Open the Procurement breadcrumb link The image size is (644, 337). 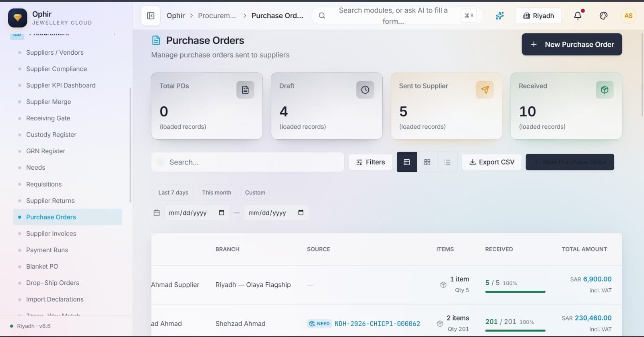217,16
